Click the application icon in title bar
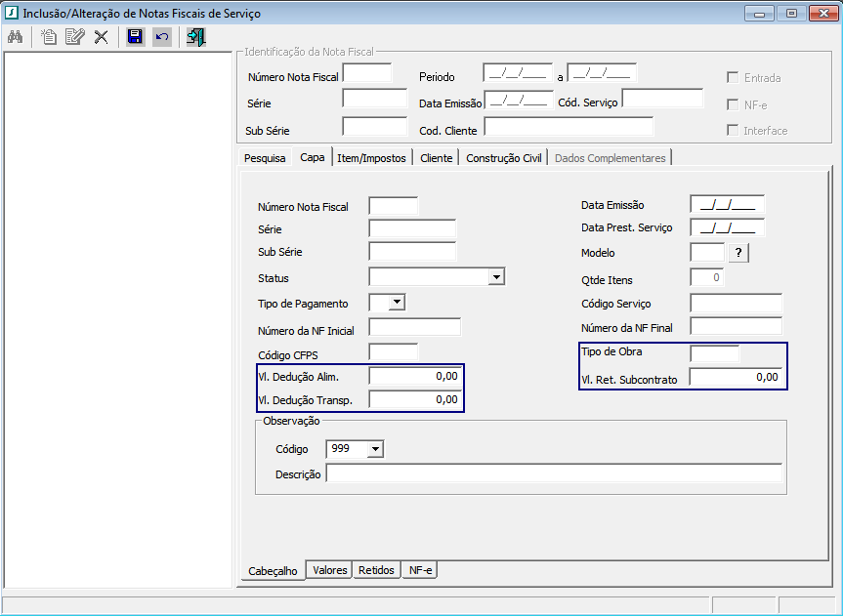 [12, 13]
